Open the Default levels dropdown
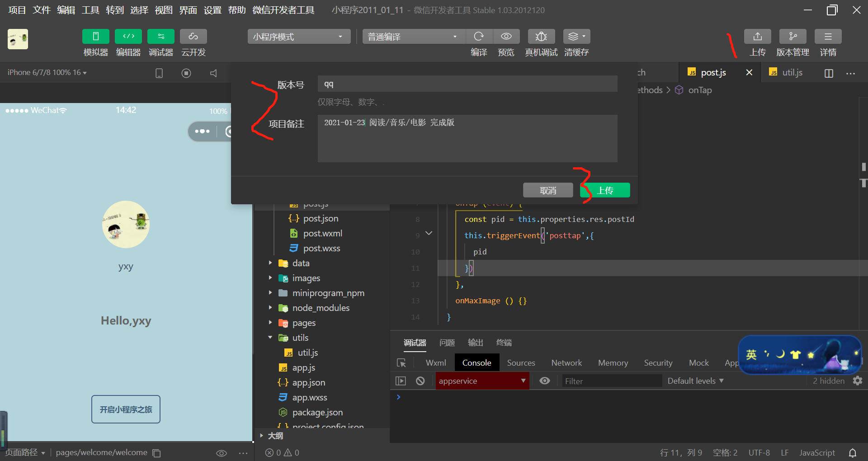This screenshot has width=868, height=461. [696, 381]
